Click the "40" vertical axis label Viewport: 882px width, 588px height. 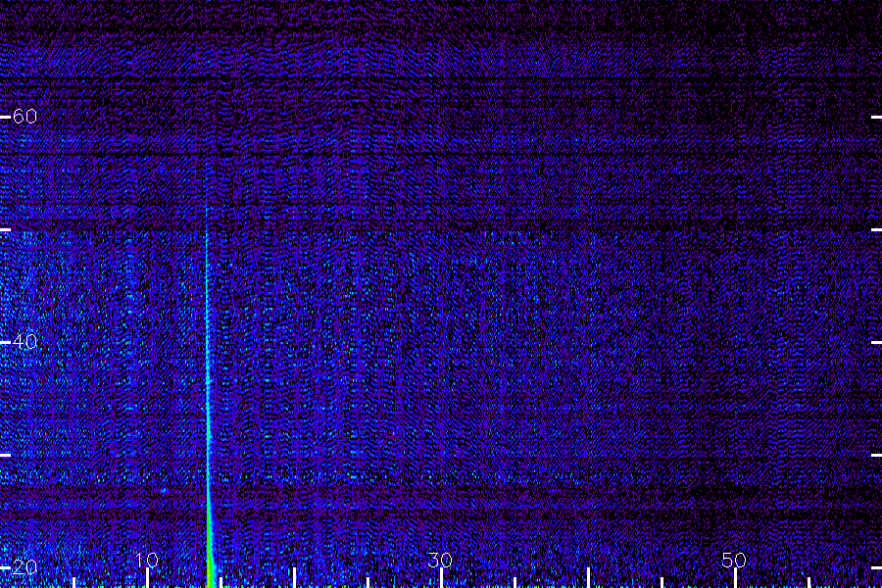click(24, 342)
